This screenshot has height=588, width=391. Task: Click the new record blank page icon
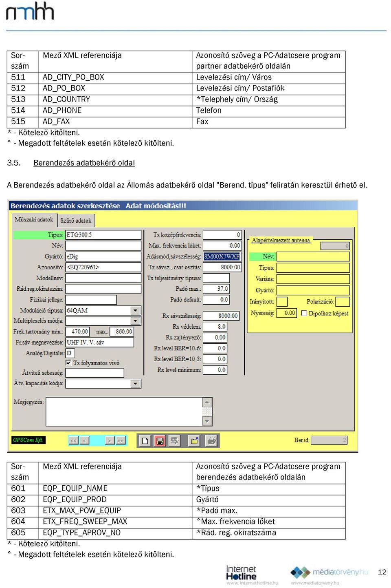145,441
